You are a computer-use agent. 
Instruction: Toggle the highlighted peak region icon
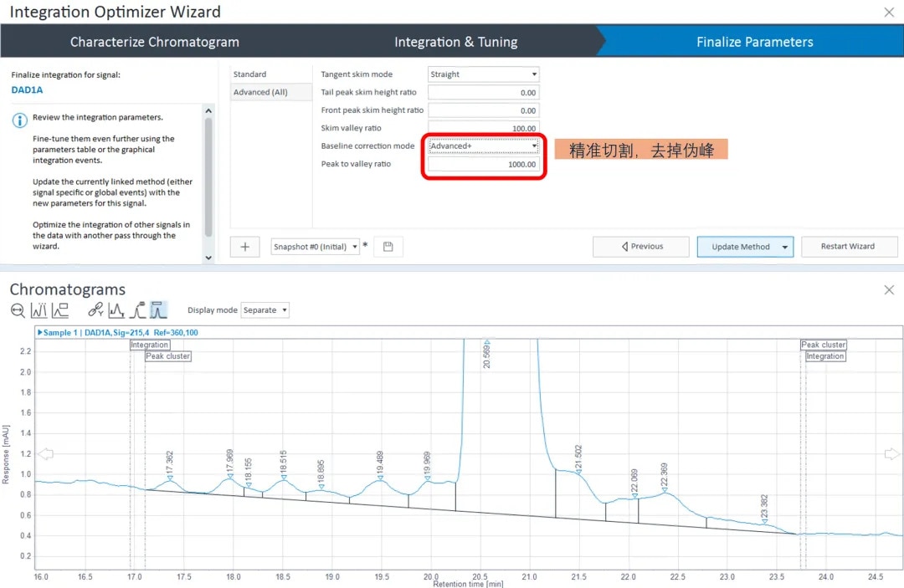pyautogui.click(x=158, y=310)
